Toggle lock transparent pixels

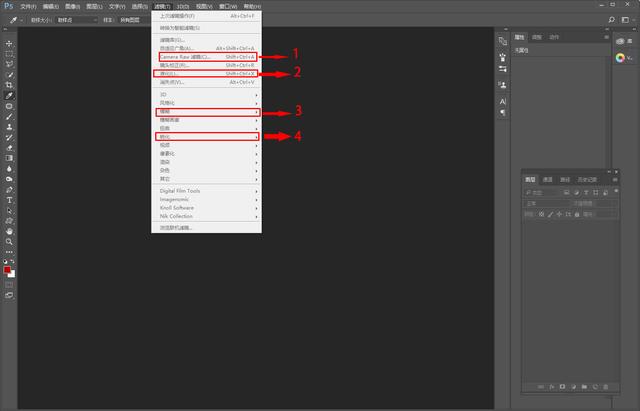pyautogui.click(x=542, y=214)
